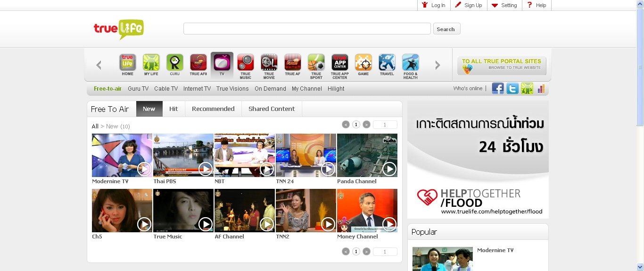
Task: Open the TRUE SPORT icon
Action: 316,66
